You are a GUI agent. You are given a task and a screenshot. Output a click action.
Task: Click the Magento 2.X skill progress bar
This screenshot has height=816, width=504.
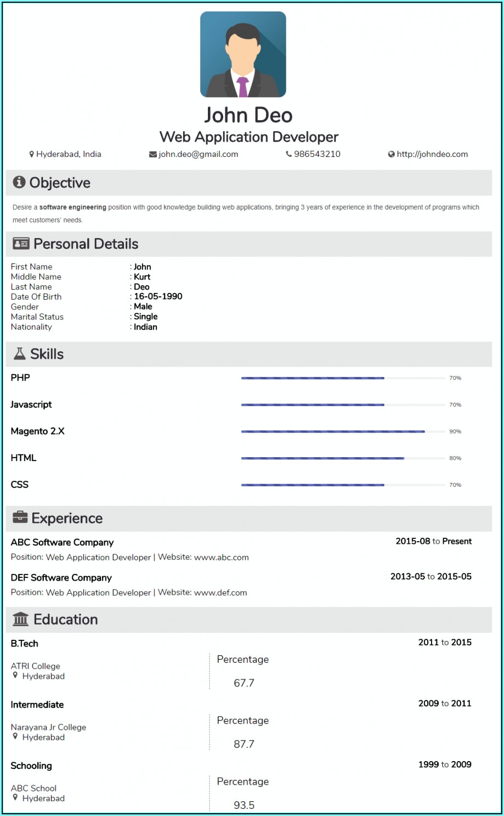tap(343, 431)
